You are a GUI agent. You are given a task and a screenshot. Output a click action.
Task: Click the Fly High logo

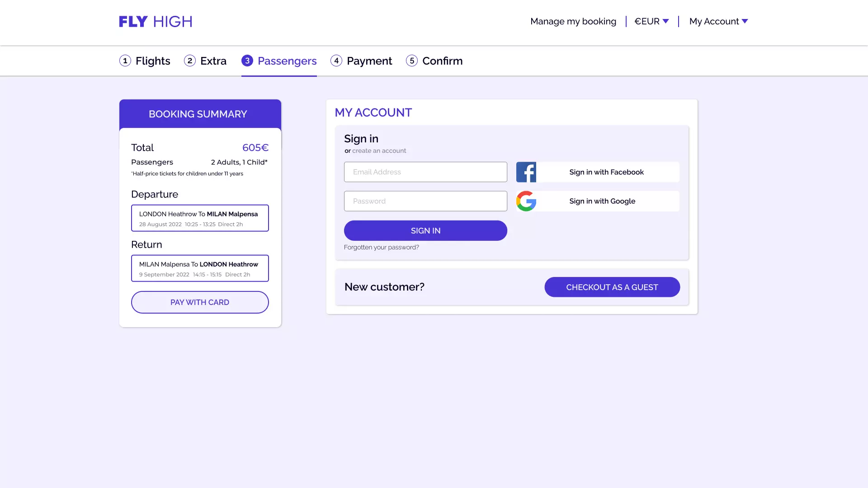pos(156,21)
